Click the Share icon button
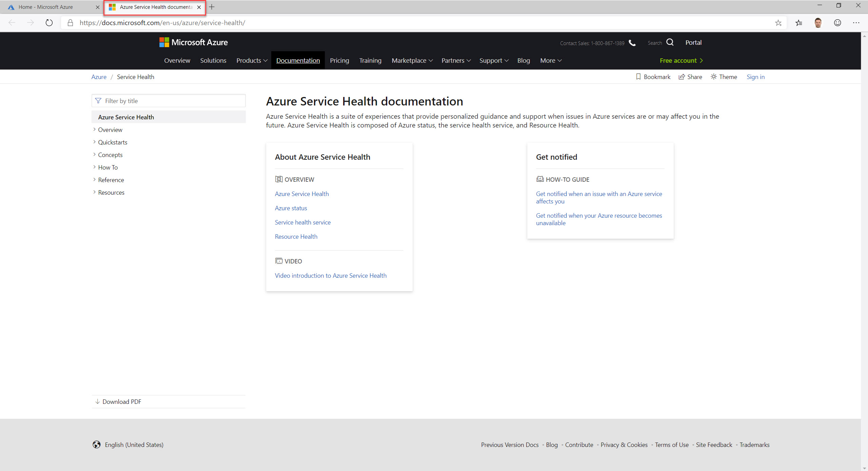Screen dimensions: 868x471 click(x=690, y=77)
